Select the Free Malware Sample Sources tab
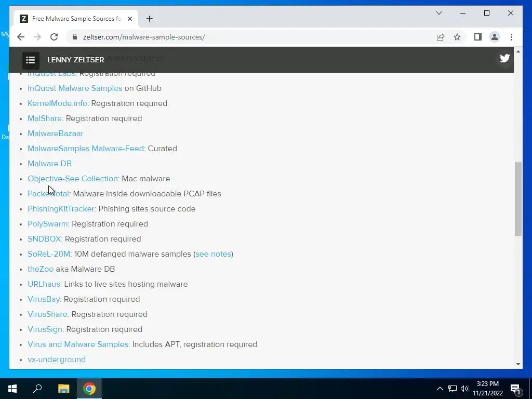Screen dimensions: 532x399 click(x=76, y=19)
